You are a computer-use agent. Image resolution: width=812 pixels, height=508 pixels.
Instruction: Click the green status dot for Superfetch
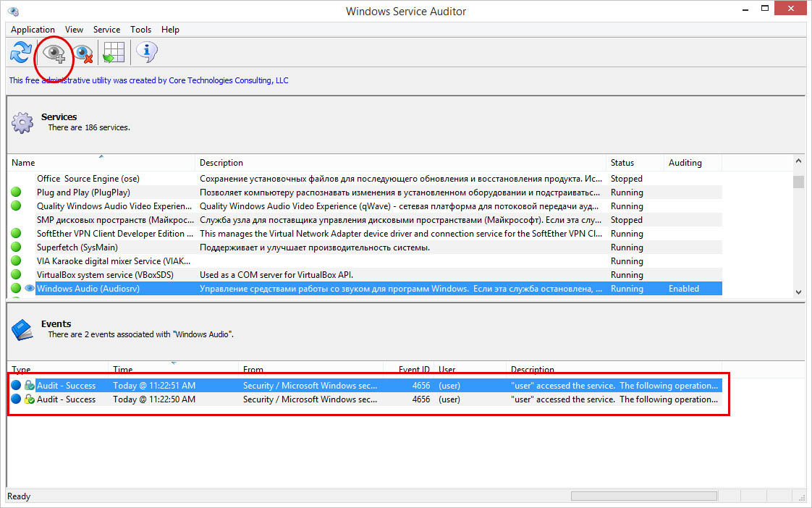(x=16, y=247)
